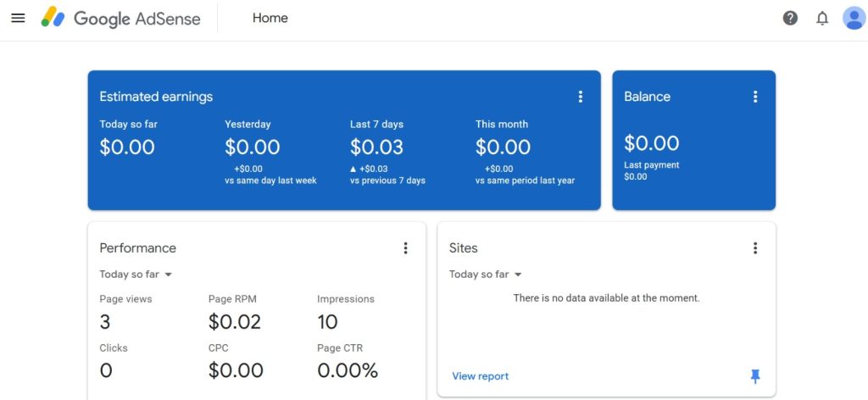Select the Last 7 days earnings value
868x400 pixels.
(376, 147)
